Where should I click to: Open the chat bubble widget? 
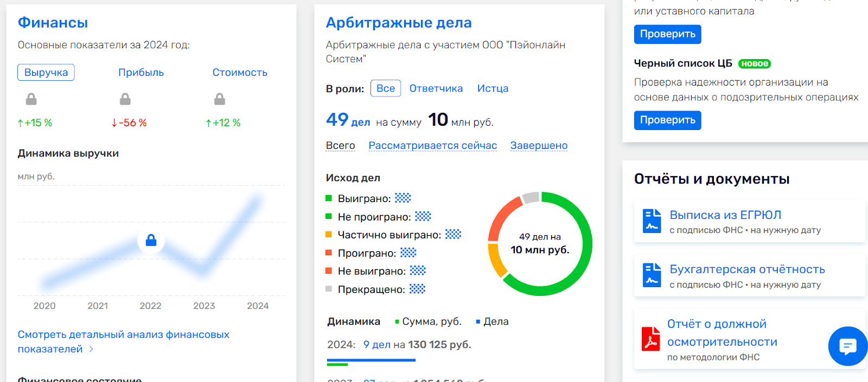click(x=847, y=346)
